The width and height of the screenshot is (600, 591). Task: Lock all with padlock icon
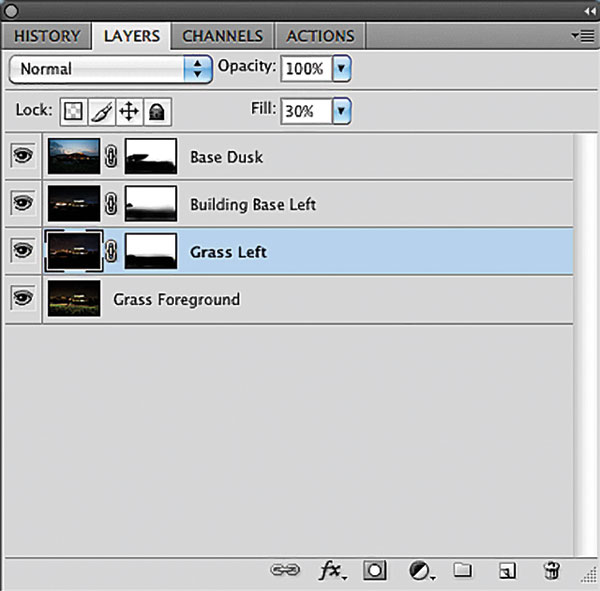[x=157, y=112]
